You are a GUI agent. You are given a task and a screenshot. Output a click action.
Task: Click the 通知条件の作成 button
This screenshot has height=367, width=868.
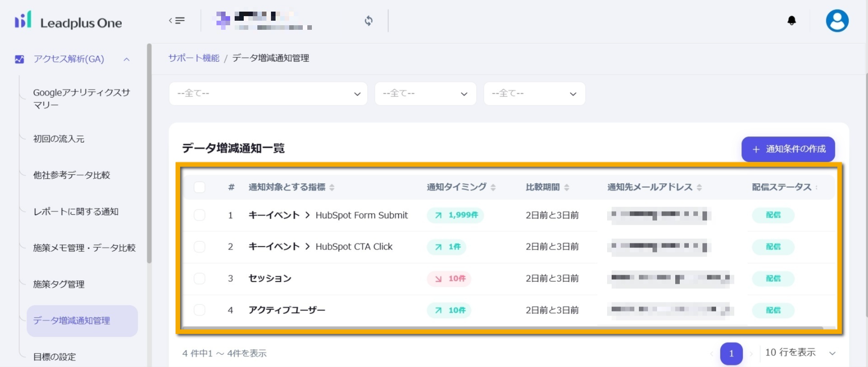pyautogui.click(x=788, y=149)
